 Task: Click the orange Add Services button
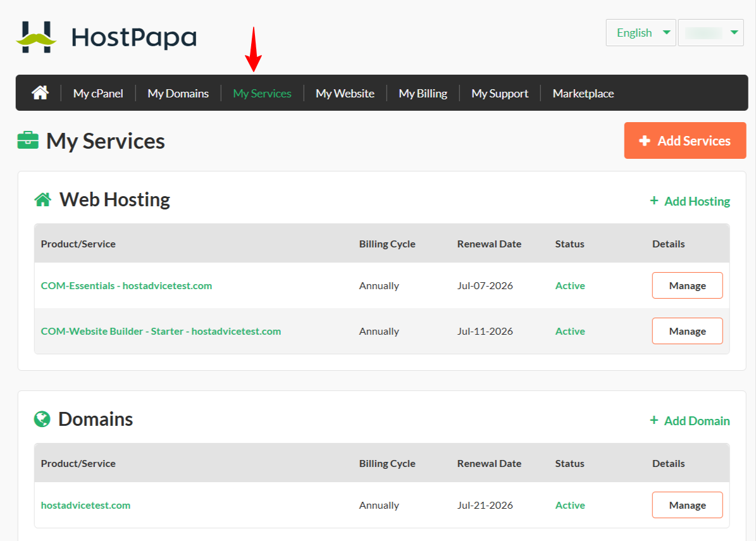pyautogui.click(x=685, y=140)
